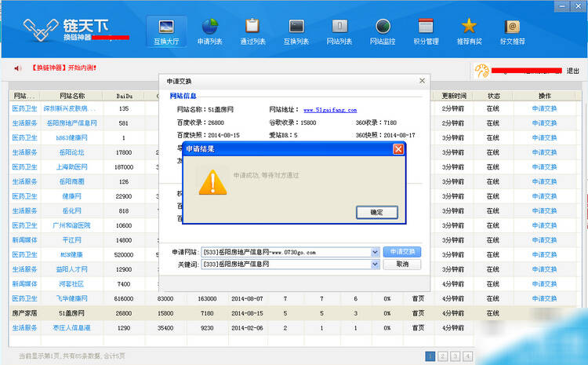Screen dimensions: 588x365
Task: Close the 申请交换 dialog window
Action: coord(422,81)
